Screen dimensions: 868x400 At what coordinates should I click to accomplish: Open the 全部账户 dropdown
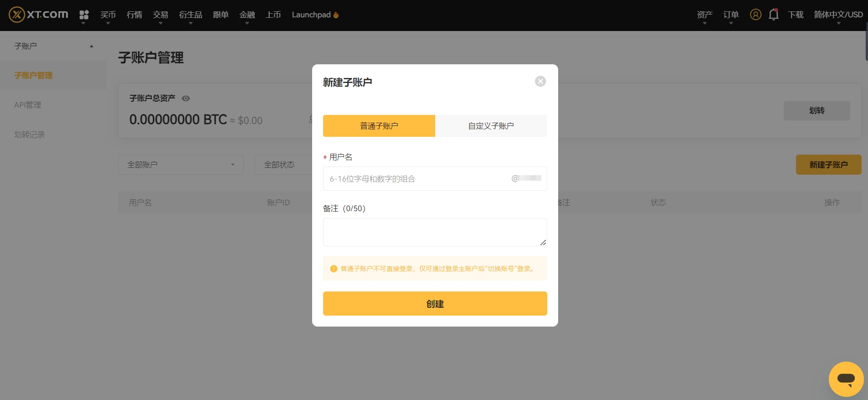pyautogui.click(x=181, y=165)
